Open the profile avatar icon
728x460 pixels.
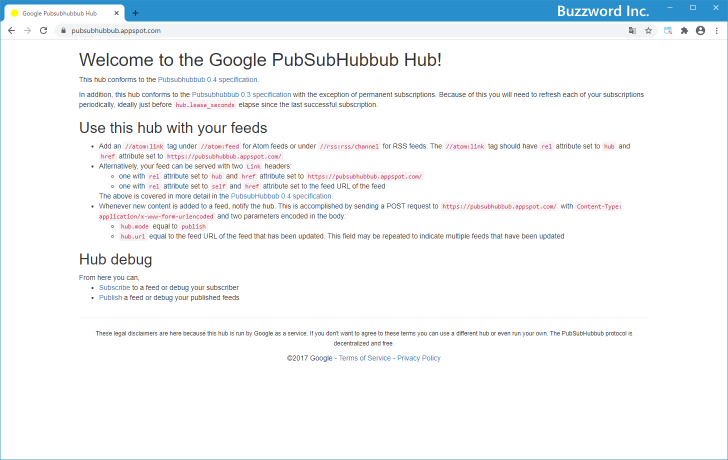tap(701, 31)
